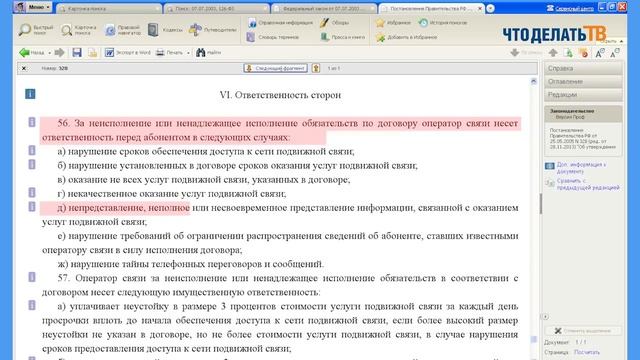Click document scroll-up arrow at top

click(533, 82)
